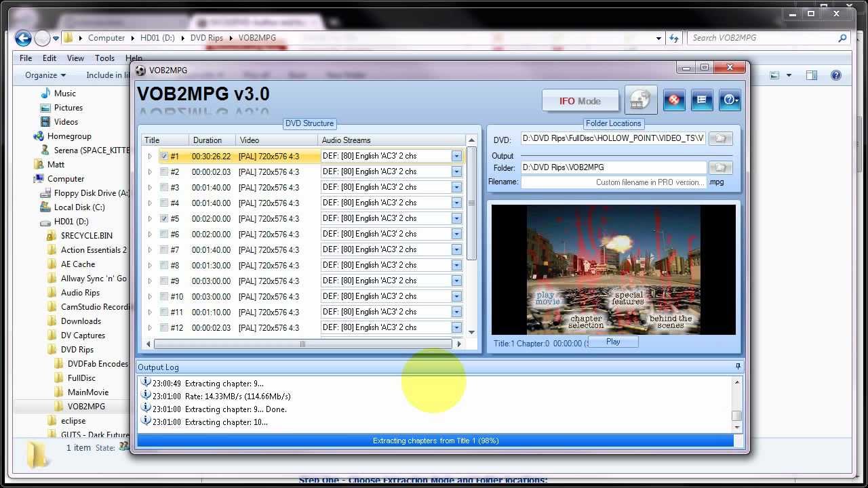Click the Explorer back arrow

click(x=23, y=38)
